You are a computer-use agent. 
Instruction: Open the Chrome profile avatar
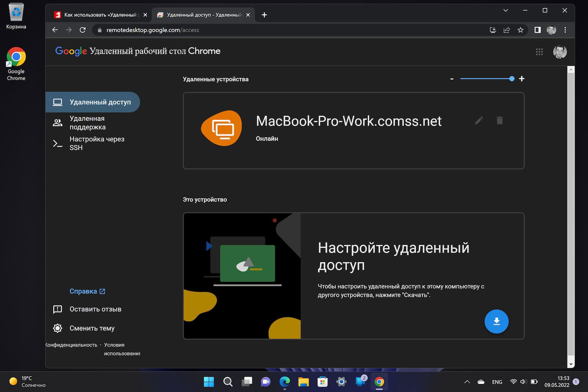point(551,30)
